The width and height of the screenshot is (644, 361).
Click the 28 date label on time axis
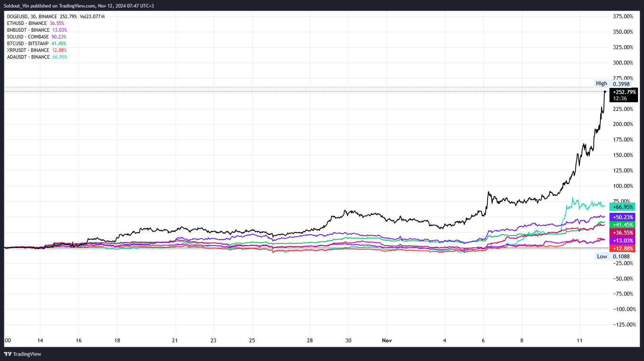[310, 340]
